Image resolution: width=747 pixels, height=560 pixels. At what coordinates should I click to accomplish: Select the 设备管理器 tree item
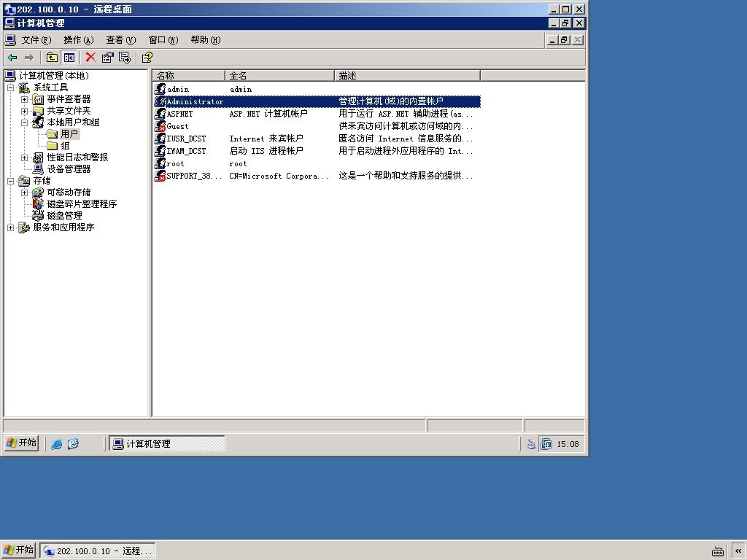(x=69, y=168)
